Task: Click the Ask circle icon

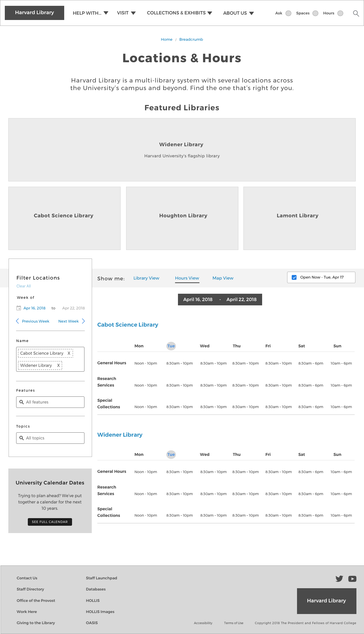Action: click(288, 13)
